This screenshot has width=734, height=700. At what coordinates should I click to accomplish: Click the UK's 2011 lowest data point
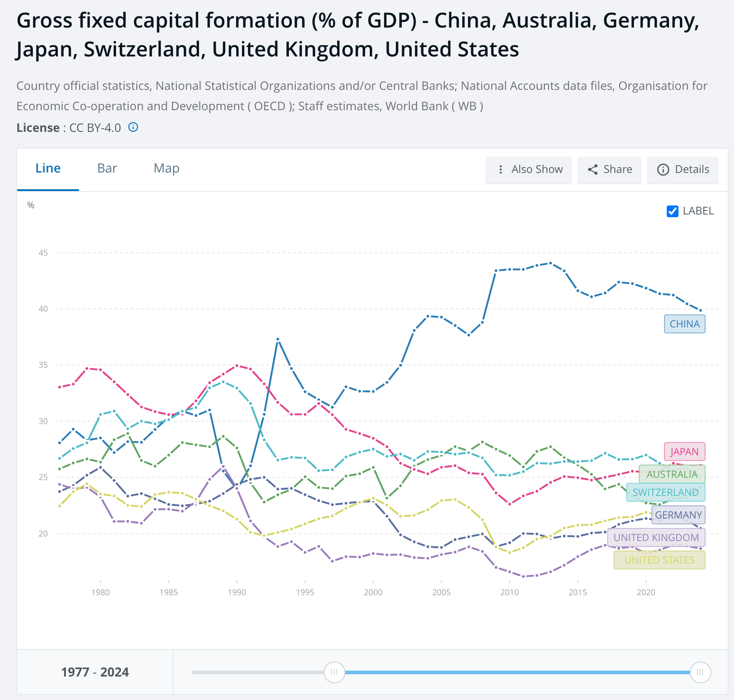pos(523,576)
